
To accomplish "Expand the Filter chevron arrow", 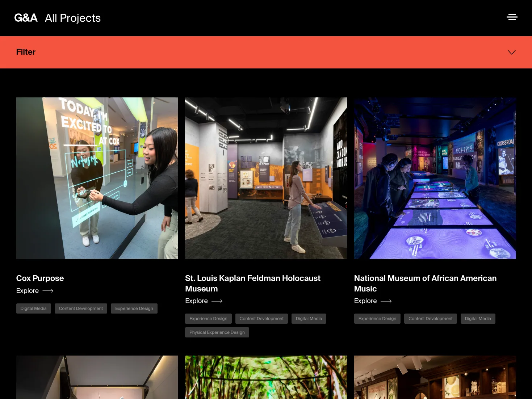I will [511, 52].
